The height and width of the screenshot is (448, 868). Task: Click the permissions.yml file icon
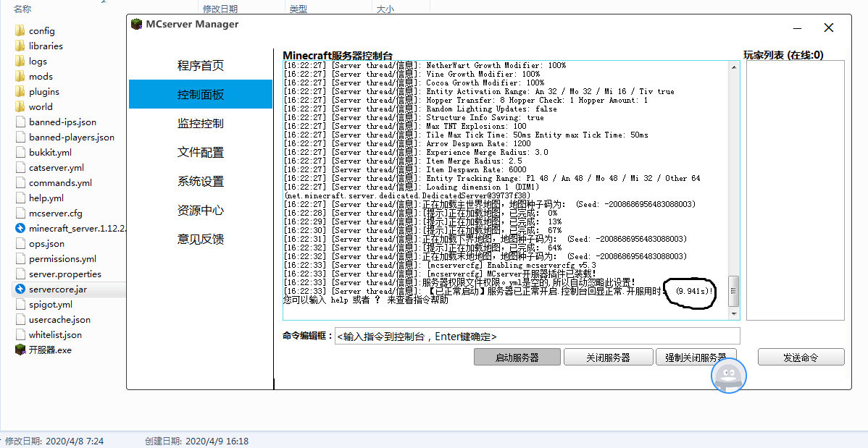click(x=20, y=259)
